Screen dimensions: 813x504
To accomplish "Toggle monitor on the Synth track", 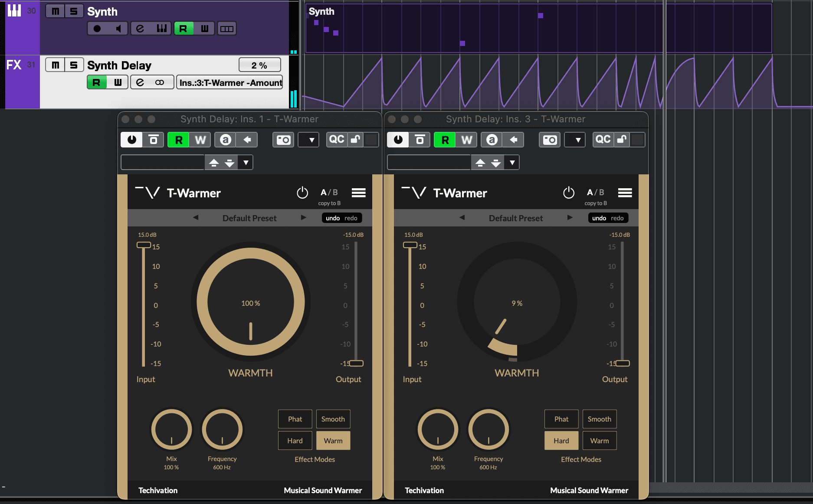I will [x=118, y=28].
